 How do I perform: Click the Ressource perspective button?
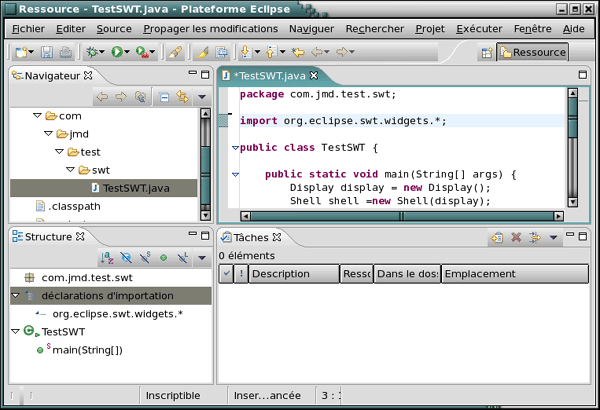click(x=532, y=52)
